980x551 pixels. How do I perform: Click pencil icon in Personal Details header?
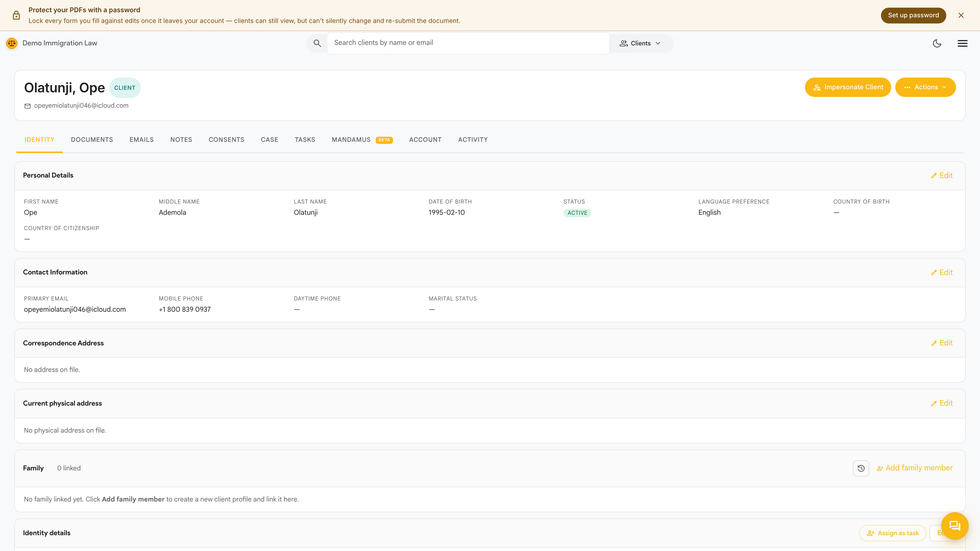pyautogui.click(x=934, y=176)
